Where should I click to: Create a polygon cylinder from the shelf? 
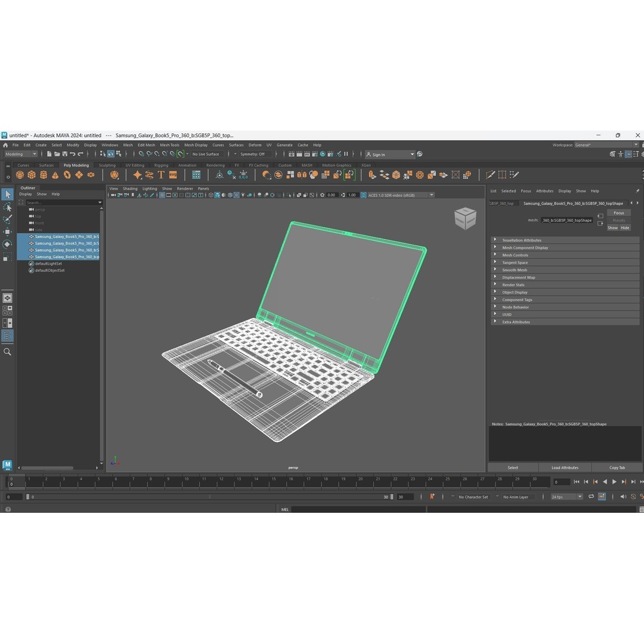[44, 175]
